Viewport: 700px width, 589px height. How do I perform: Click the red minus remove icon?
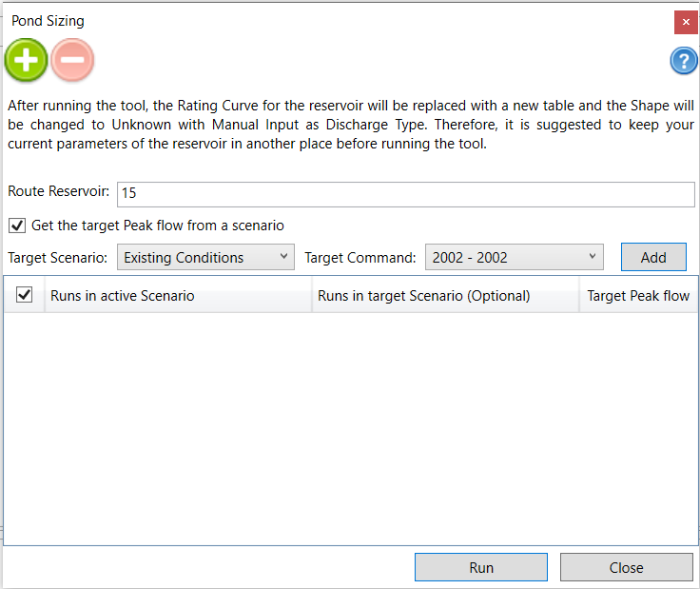[x=72, y=61]
